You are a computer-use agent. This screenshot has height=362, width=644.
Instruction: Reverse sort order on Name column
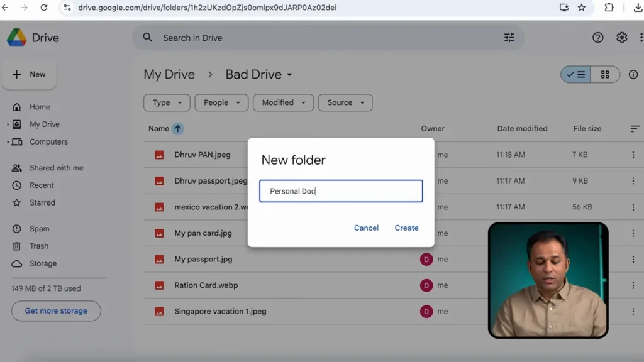tap(179, 128)
